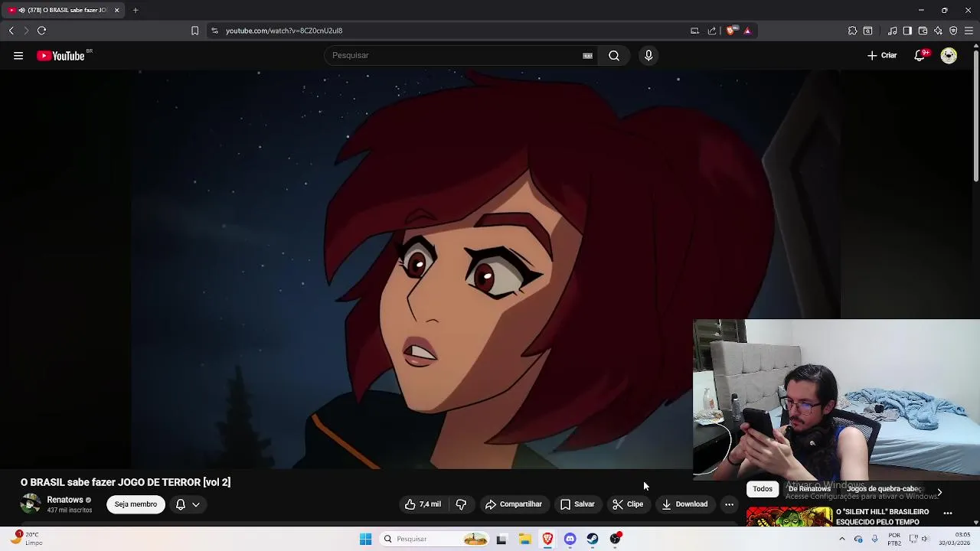This screenshot has height=551, width=980.
Task: Select the Todos filter chip
Action: coord(763,489)
